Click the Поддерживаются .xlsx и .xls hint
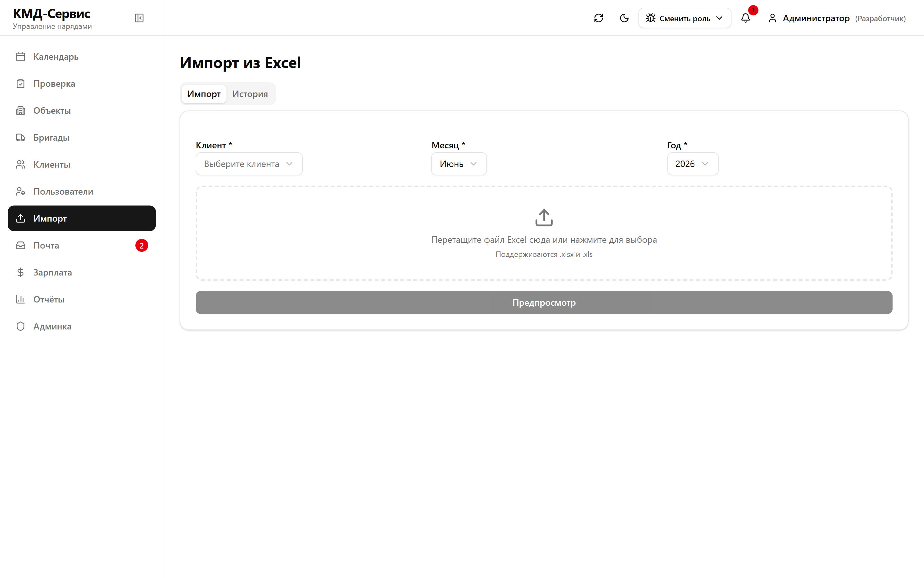 (x=544, y=254)
